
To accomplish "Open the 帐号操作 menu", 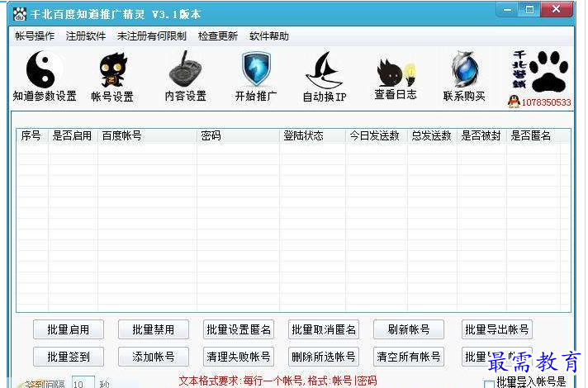I will click(x=35, y=36).
